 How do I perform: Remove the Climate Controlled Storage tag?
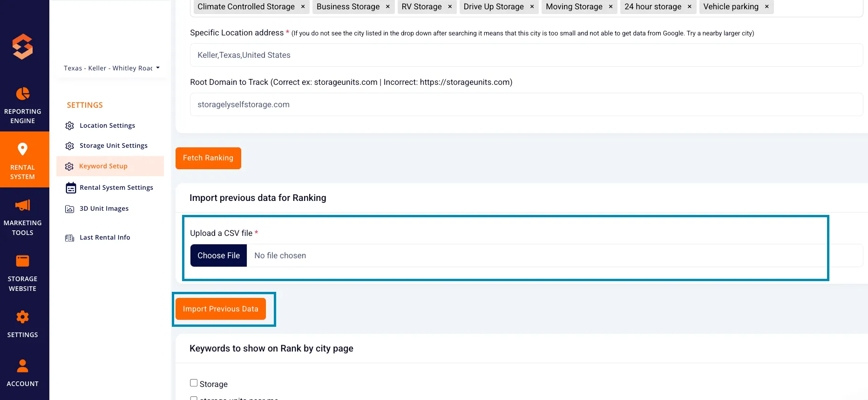click(x=303, y=7)
